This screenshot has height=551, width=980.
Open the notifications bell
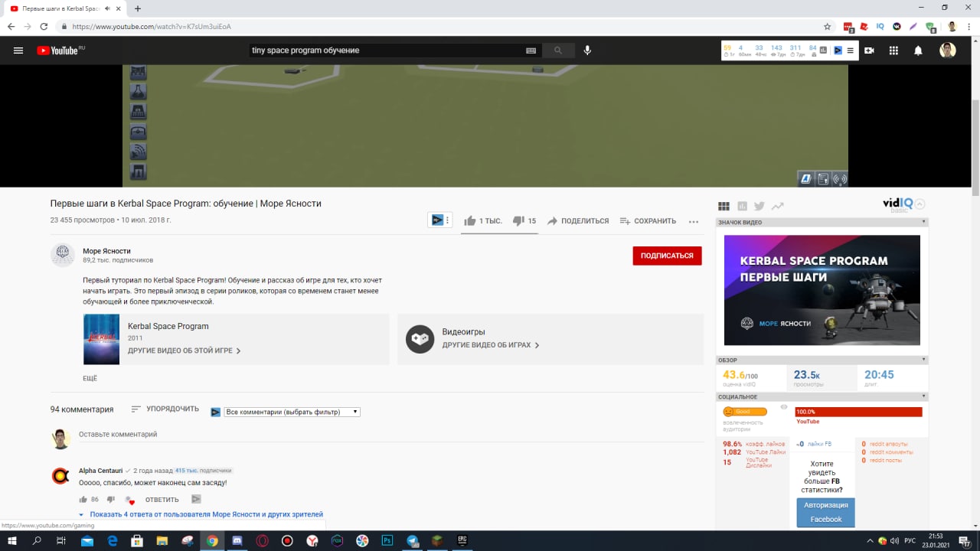pos(918,51)
